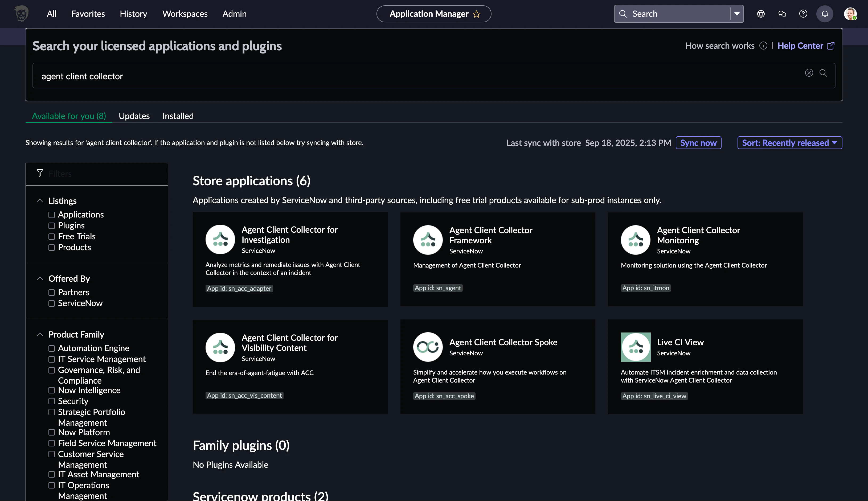Image resolution: width=868 pixels, height=501 pixels.
Task: Run app search with the magnifier icon
Action: 823,73
